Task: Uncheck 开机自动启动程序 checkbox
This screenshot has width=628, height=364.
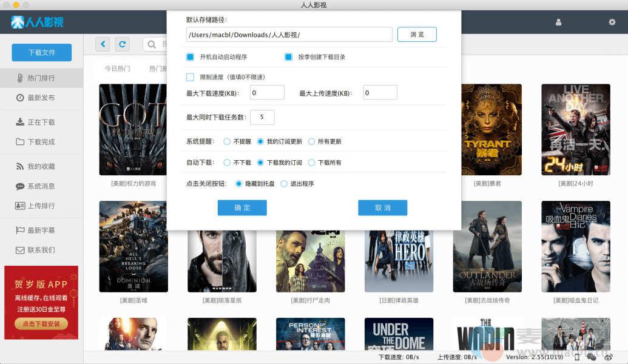Action: coord(190,57)
